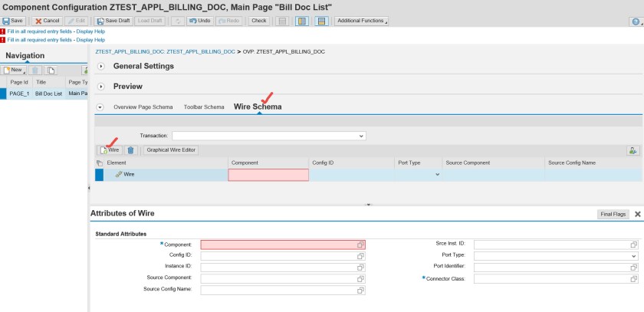Open second Display Help link

tap(90, 40)
